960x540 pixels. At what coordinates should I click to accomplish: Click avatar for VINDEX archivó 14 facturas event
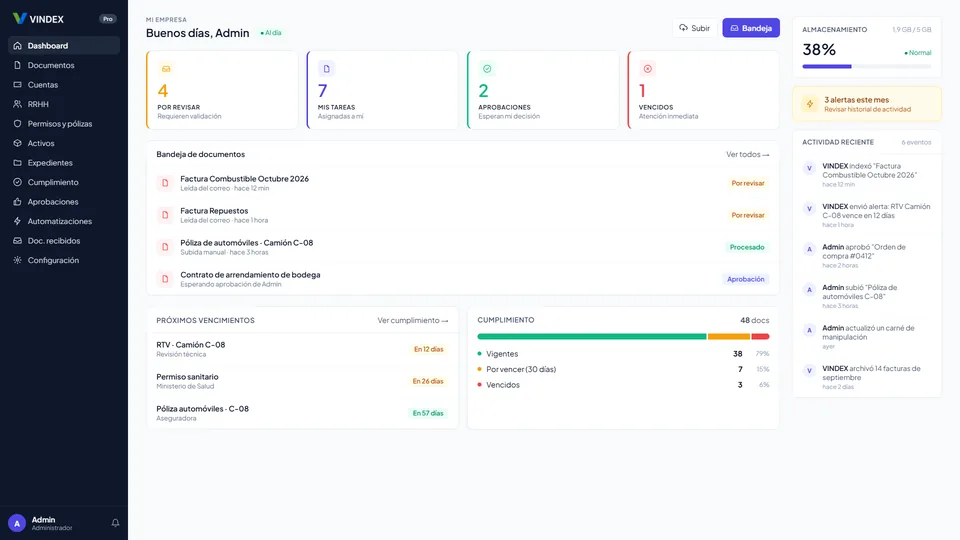click(809, 370)
